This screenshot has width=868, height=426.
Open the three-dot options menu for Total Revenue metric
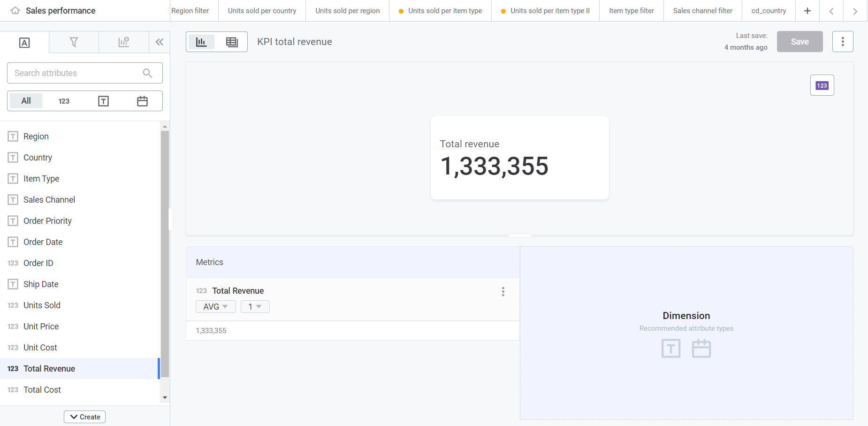click(503, 291)
